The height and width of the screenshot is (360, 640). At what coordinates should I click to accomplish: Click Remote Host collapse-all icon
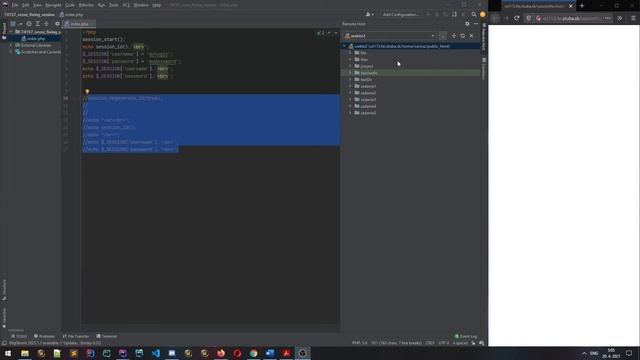click(x=454, y=36)
